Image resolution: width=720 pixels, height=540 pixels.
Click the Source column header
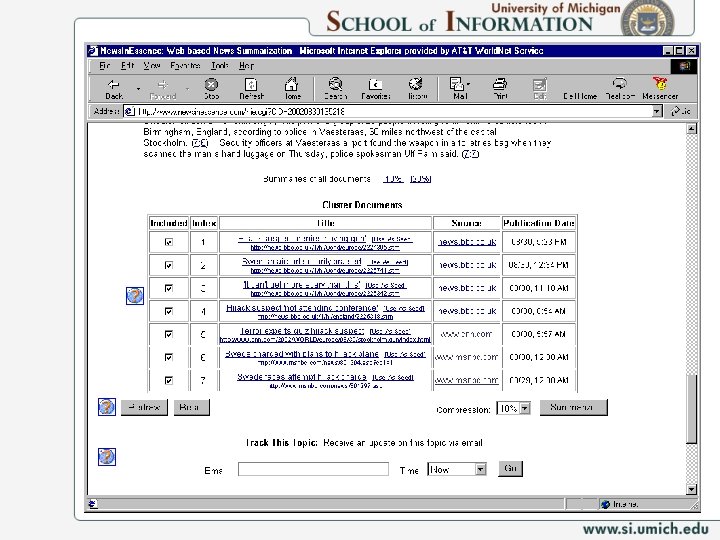466,223
